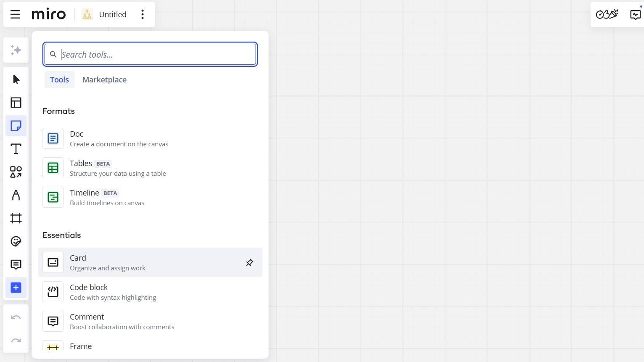This screenshot has height=362, width=644.
Task: Pin the Card tool to toolbar
Action: [249, 262]
